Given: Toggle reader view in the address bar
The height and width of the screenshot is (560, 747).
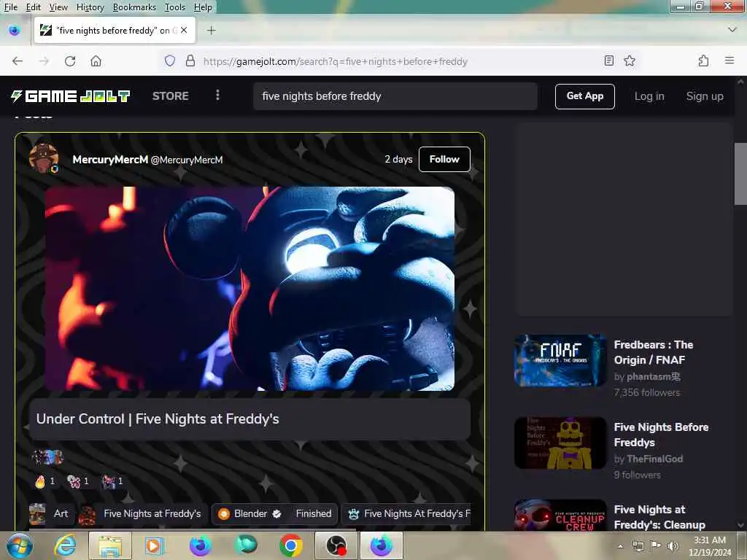Looking at the screenshot, I should [x=609, y=61].
